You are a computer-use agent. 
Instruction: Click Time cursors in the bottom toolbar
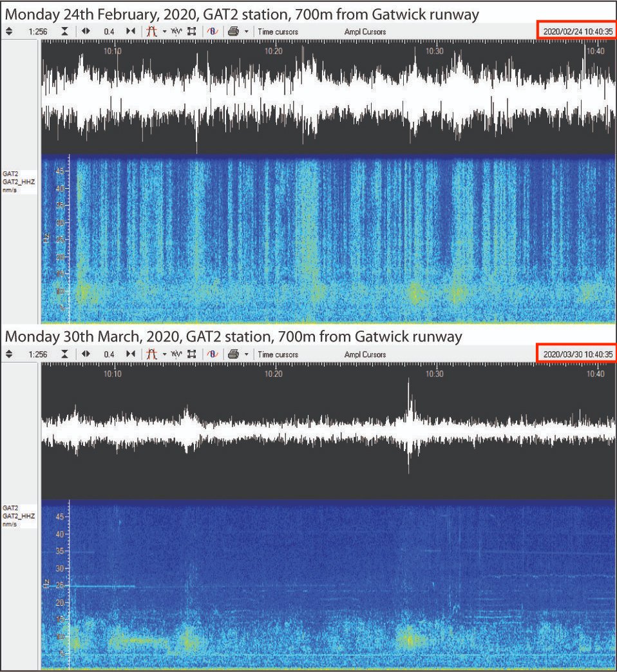click(278, 354)
